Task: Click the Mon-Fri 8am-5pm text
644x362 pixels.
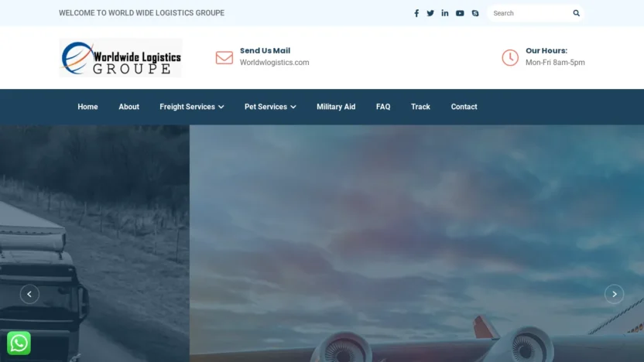Action: (x=555, y=63)
